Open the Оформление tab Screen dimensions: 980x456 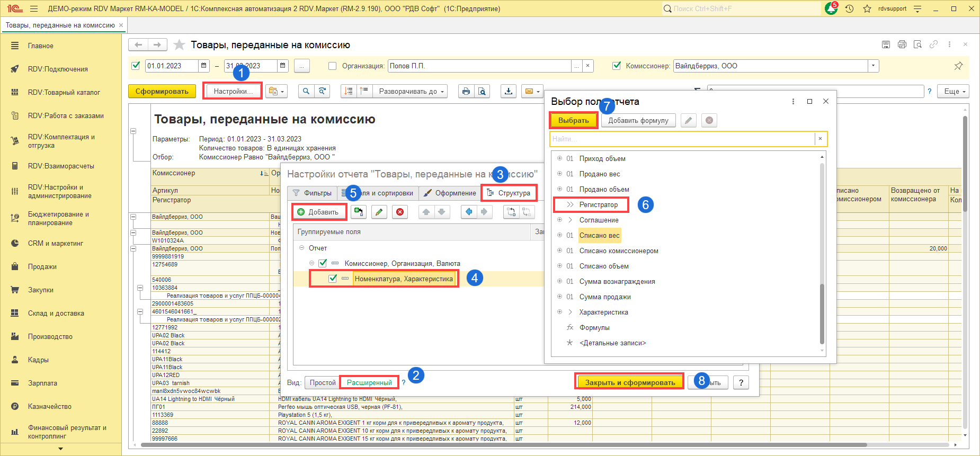coord(450,193)
